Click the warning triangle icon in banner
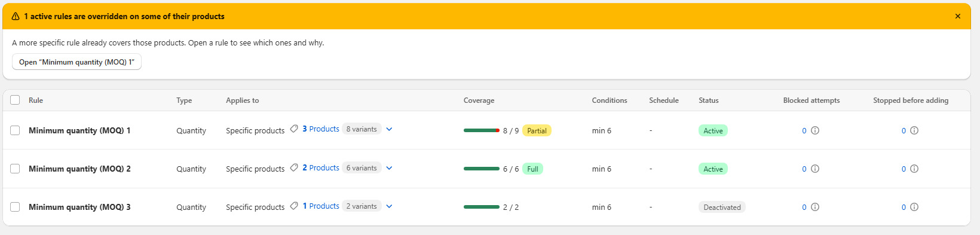 (x=16, y=17)
